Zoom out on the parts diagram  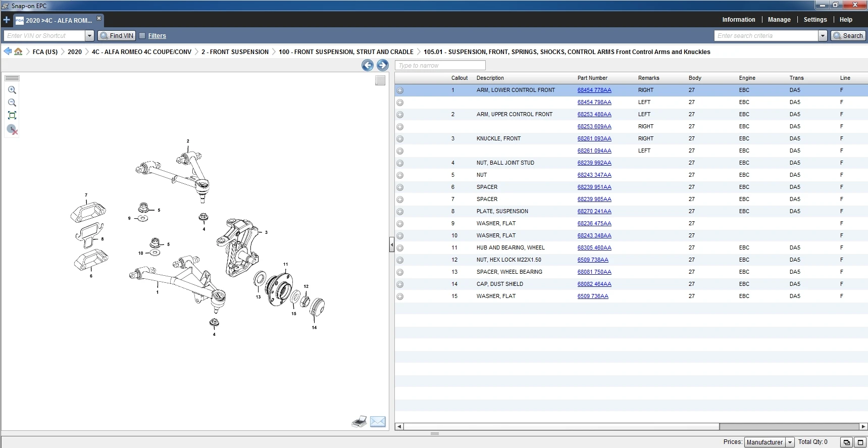pyautogui.click(x=12, y=102)
